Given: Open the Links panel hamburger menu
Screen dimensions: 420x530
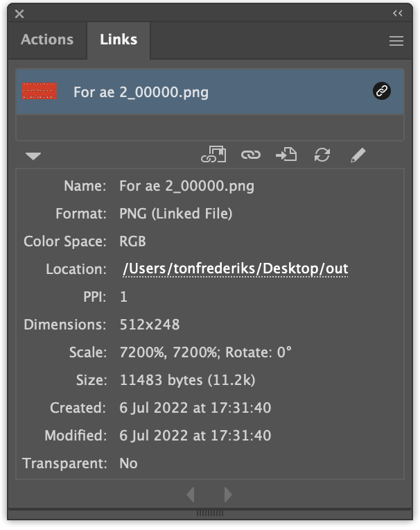Looking at the screenshot, I should (x=396, y=42).
